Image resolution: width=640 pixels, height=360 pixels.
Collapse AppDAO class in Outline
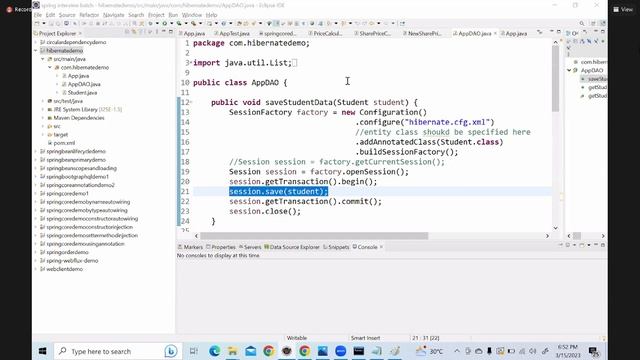point(569,71)
